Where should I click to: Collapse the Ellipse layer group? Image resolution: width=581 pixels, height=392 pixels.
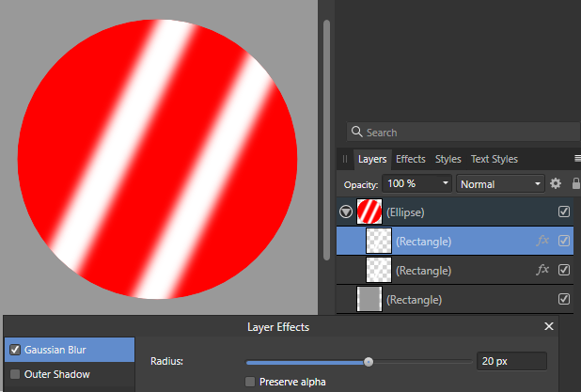[346, 212]
